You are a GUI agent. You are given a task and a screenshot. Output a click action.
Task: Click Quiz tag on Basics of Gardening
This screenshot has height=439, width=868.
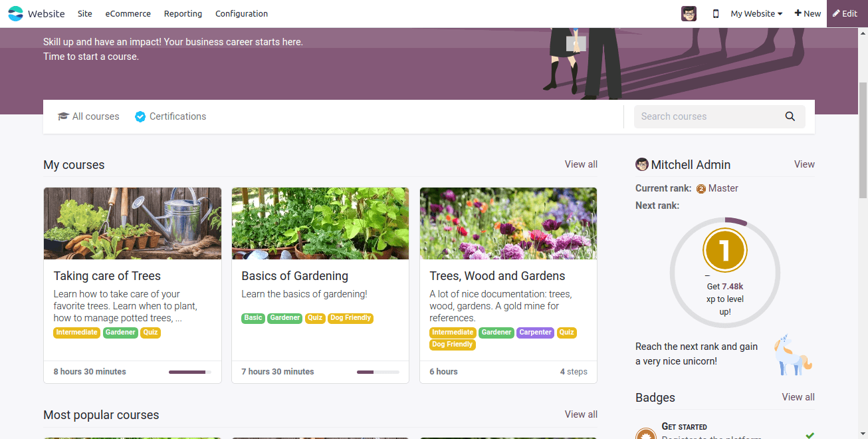[x=315, y=318]
